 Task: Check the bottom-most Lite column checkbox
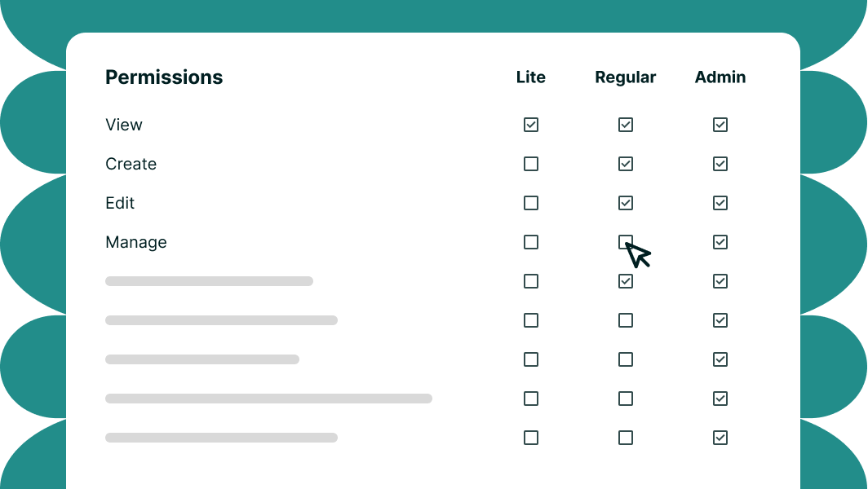[x=531, y=438]
